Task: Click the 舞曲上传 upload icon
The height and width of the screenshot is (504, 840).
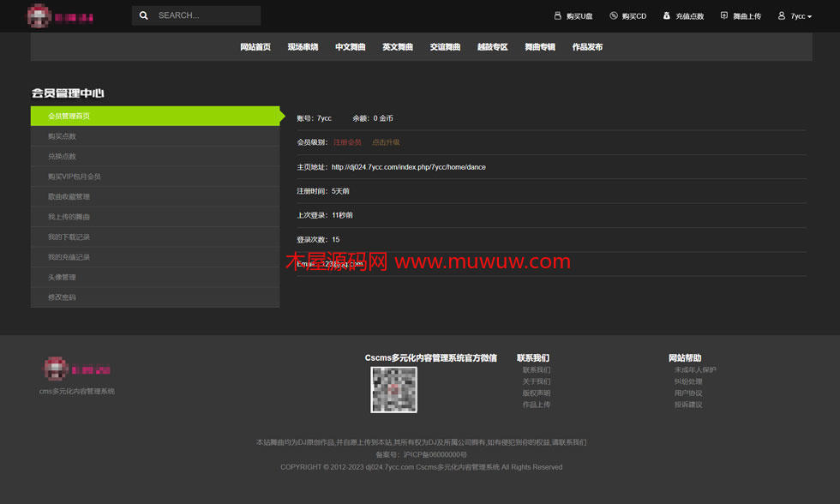Action: (724, 15)
